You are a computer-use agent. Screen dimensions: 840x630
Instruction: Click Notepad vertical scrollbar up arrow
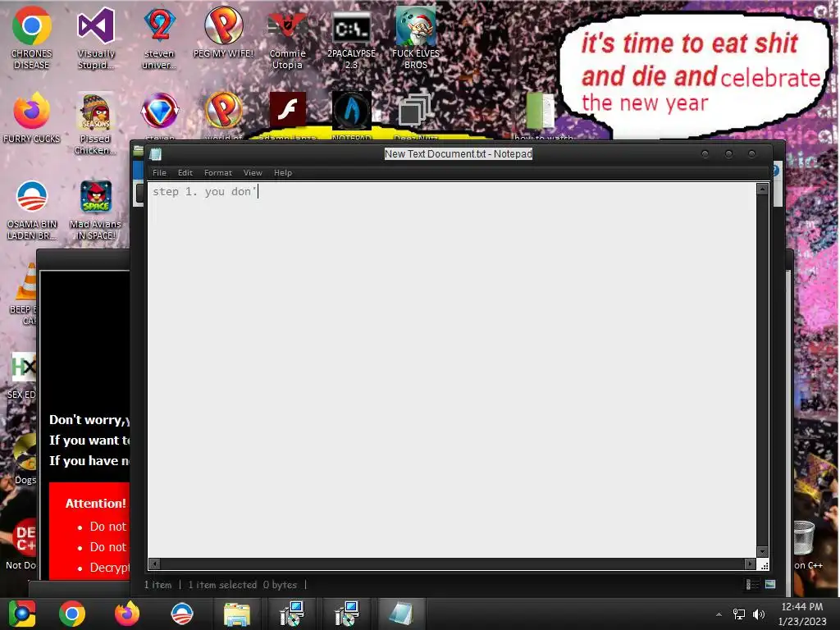point(762,189)
